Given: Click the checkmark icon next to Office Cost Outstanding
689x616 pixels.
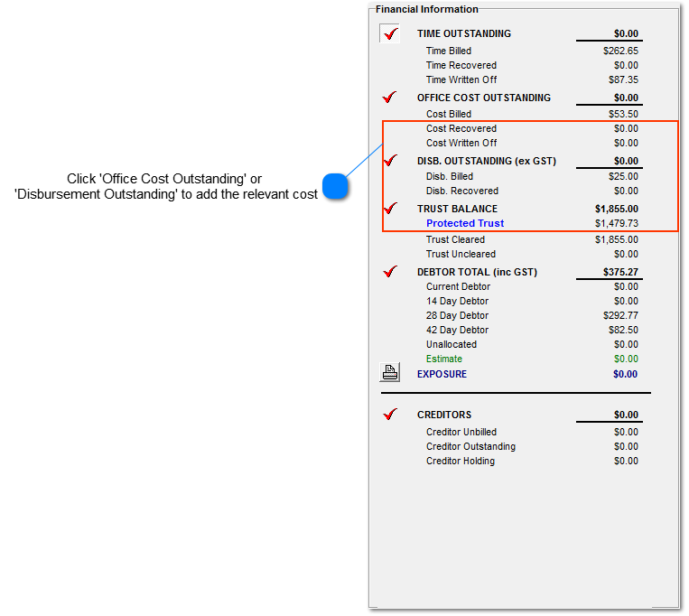Looking at the screenshot, I should point(390,97).
